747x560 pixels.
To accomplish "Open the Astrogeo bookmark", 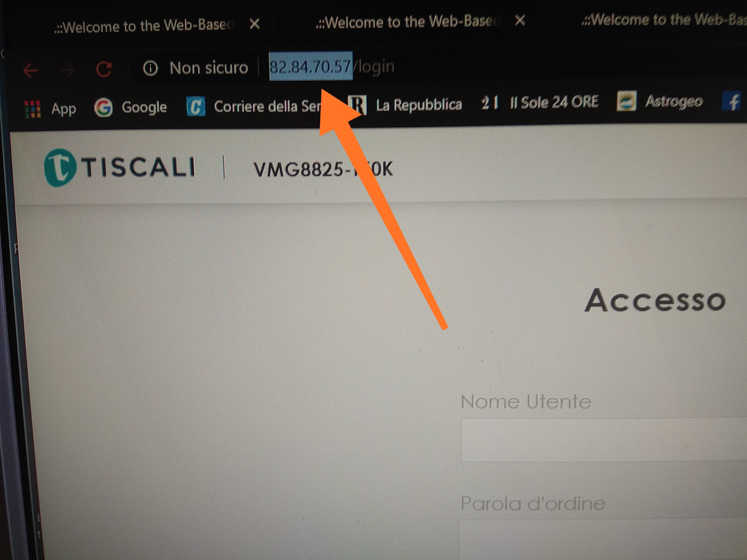I will point(660,101).
